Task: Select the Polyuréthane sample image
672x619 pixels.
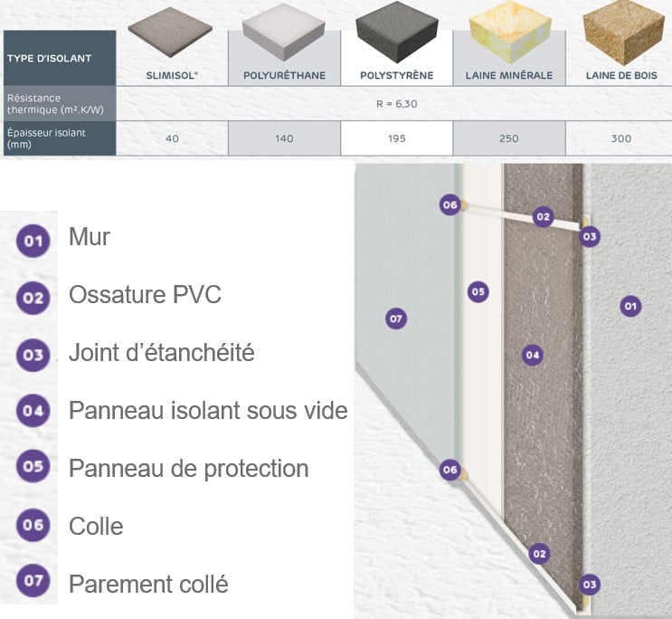Action: tap(285, 36)
